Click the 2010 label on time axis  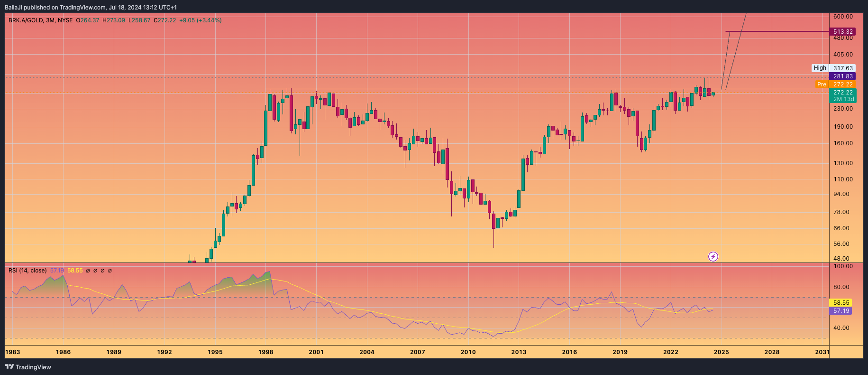point(468,352)
